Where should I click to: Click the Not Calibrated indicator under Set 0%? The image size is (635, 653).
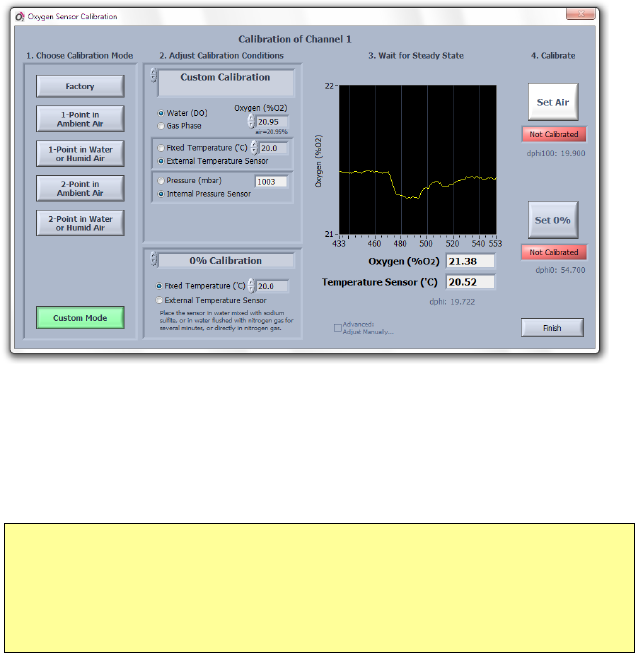coord(554,252)
